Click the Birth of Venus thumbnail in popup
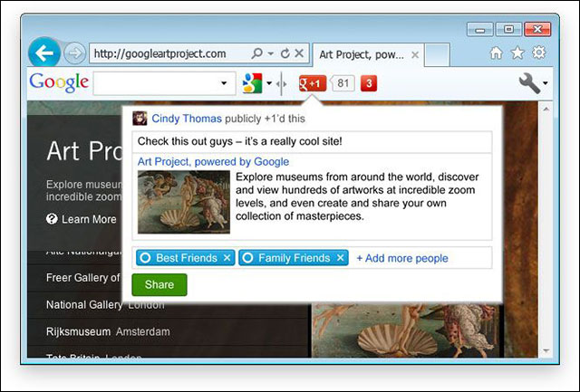The height and width of the screenshot is (392, 580). [184, 202]
